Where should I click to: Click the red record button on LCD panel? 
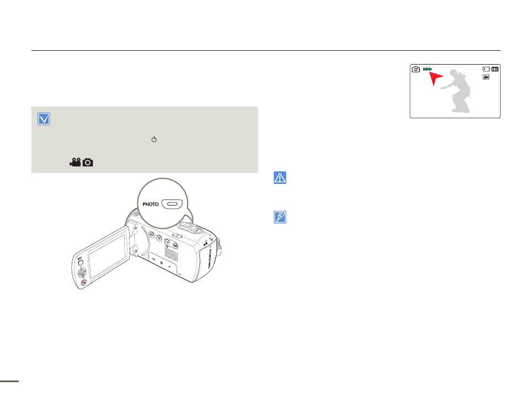(x=84, y=282)
